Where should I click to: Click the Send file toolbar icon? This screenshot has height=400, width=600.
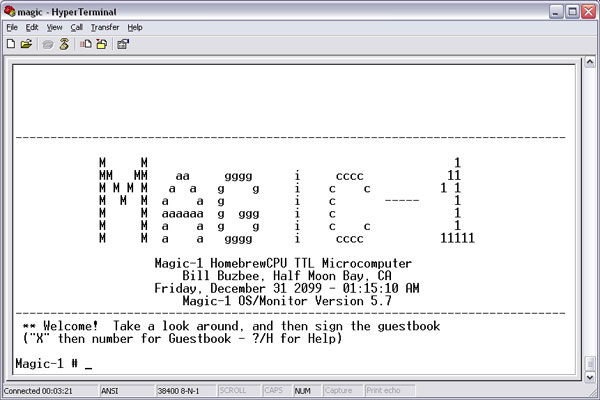[x=86, y=44]
